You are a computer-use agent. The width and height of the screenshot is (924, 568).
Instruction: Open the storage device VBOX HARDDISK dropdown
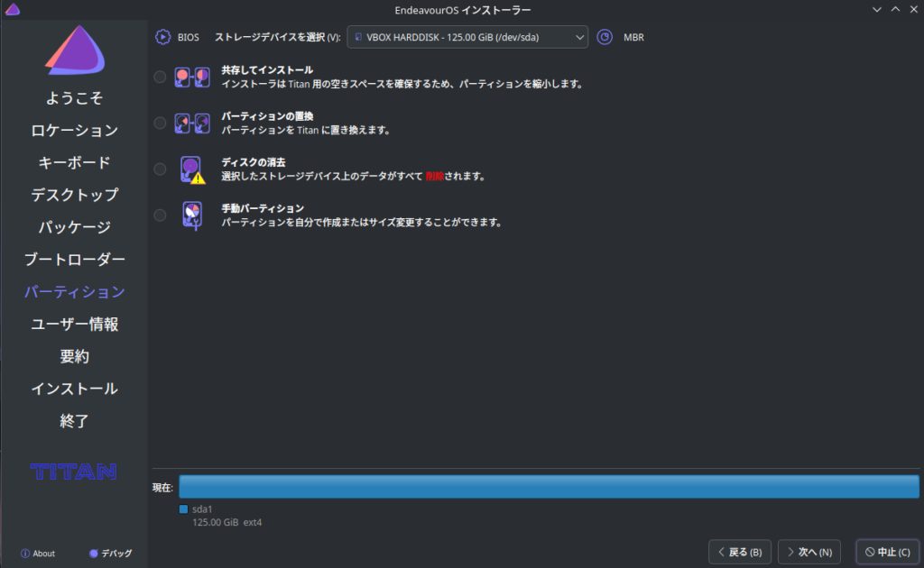tap(467, 37)
